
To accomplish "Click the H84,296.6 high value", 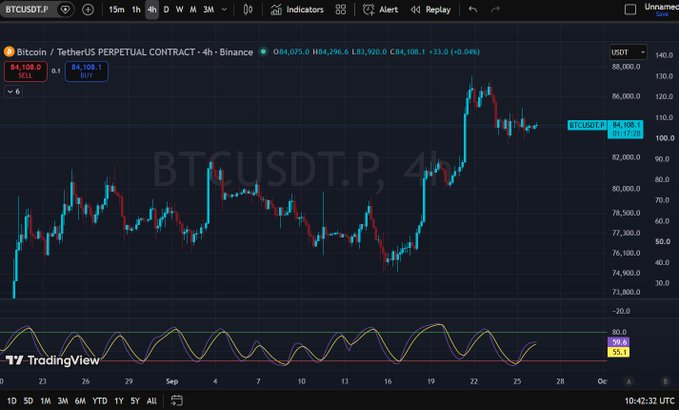I will pyautogui.click(x=330, y=52).
